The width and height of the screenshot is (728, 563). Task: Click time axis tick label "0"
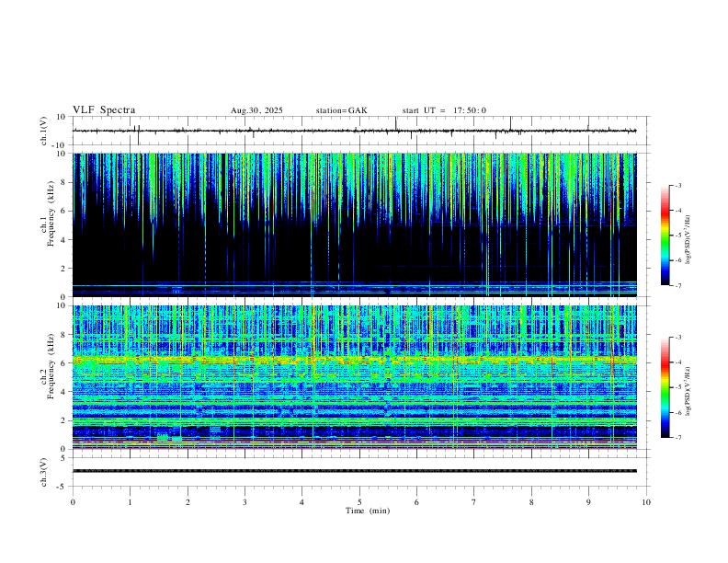tap(73, 502)
